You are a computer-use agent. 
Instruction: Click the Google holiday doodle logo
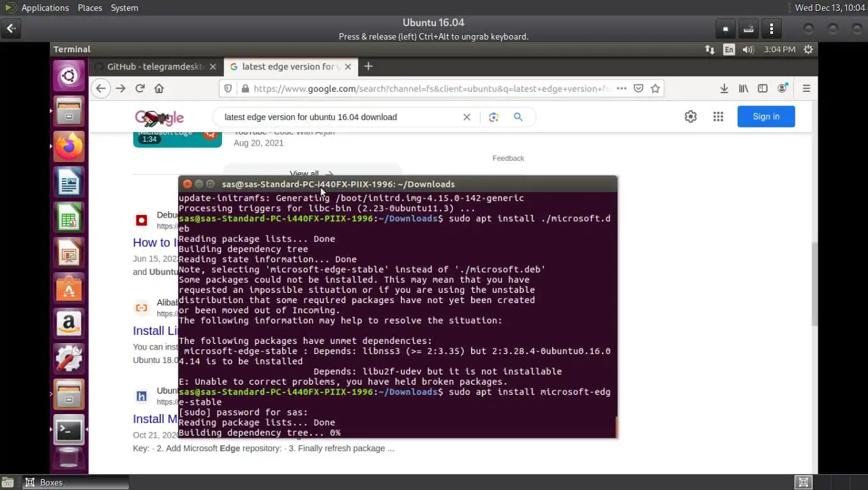[160, 117]
